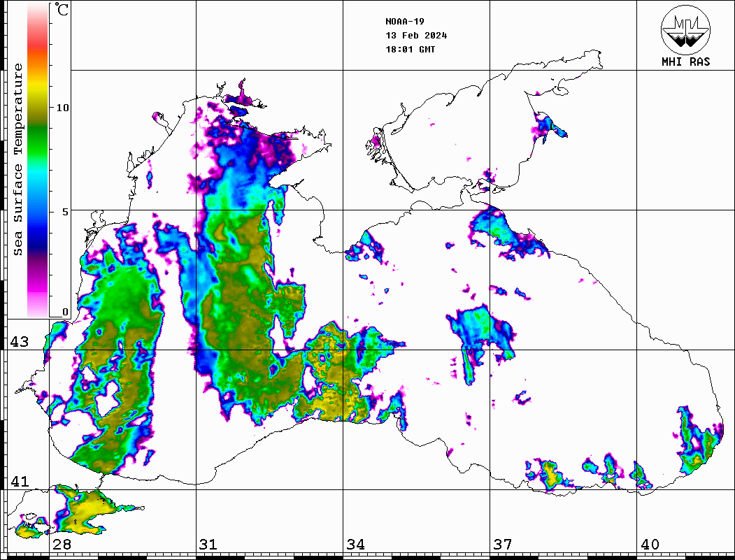Click the green section of temperature colorbar

coord(38,141)
